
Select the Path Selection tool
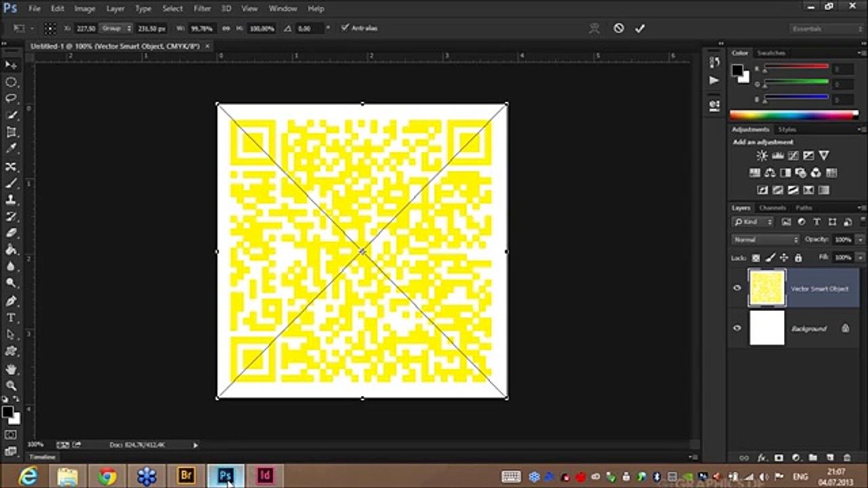[x=11, y=335]
